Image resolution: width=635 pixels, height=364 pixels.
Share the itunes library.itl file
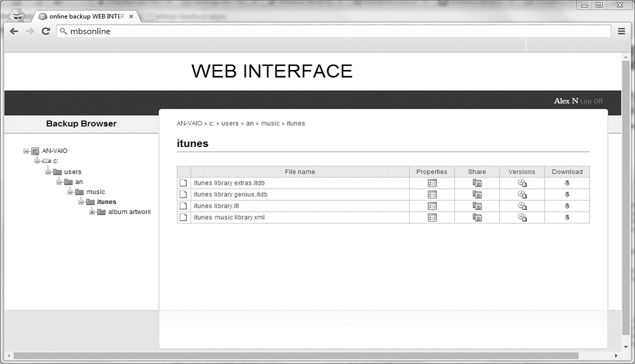pyautogui.click(x=477, y=206)
